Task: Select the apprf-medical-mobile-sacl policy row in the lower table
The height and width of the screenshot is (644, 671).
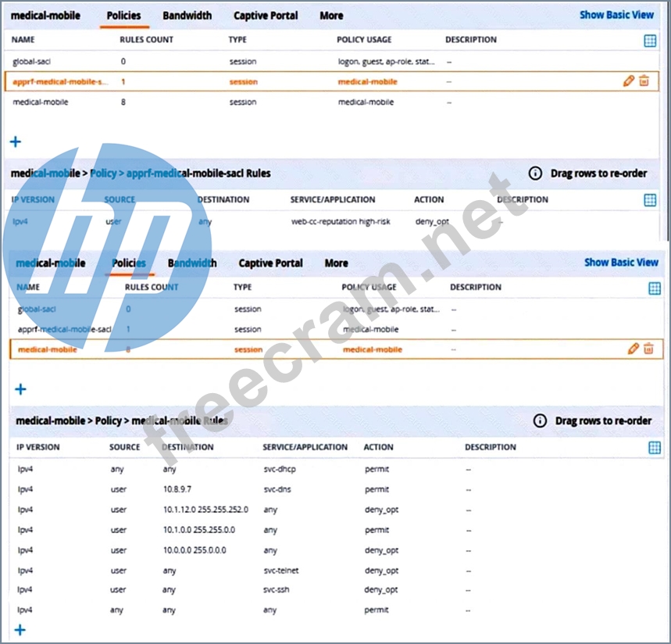Action: click(337, 329)
